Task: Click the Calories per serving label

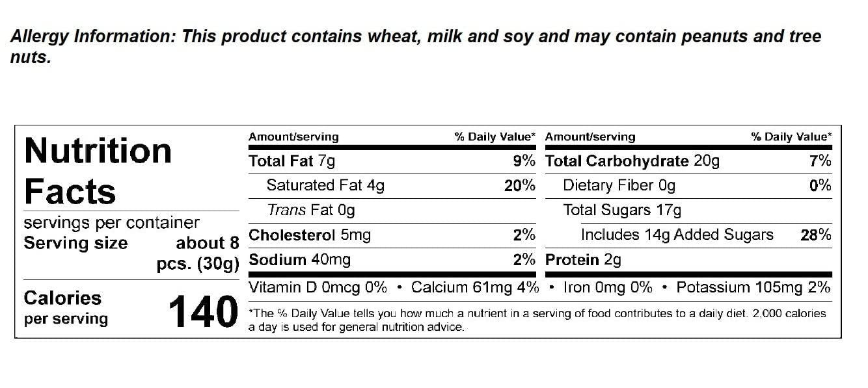Action: [65, 307]
